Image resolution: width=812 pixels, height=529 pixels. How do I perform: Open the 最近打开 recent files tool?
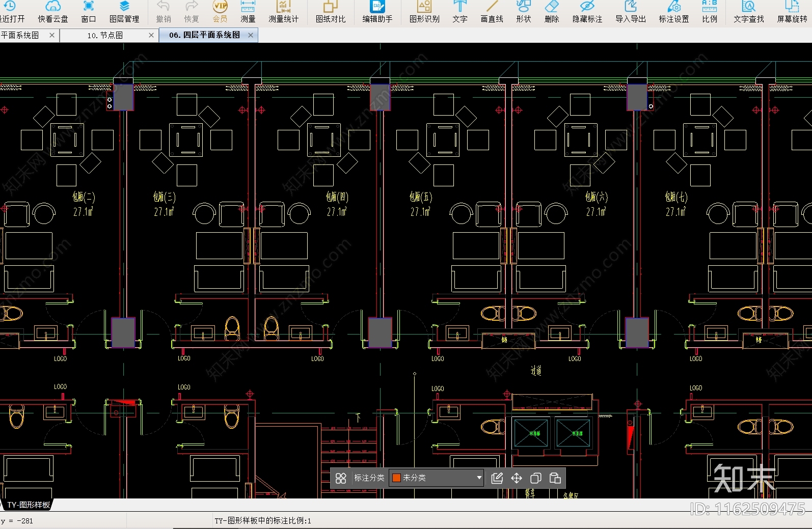click(12, 12)
